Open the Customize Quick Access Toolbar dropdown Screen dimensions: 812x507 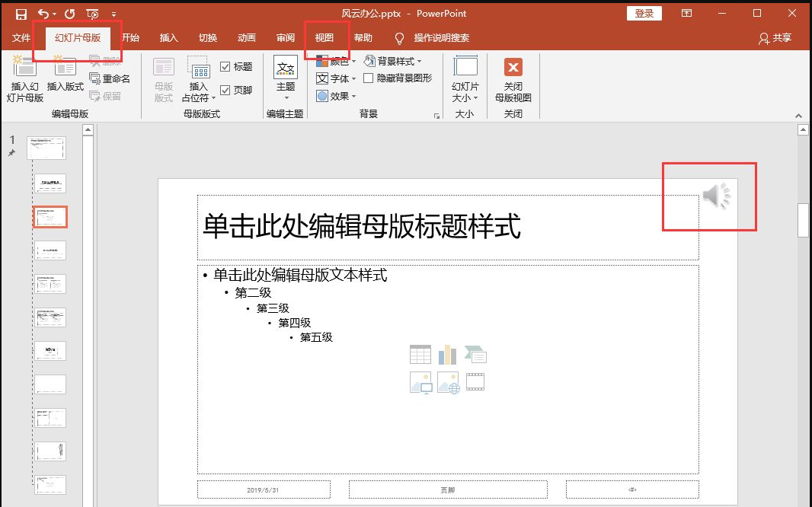coord(113,14)
